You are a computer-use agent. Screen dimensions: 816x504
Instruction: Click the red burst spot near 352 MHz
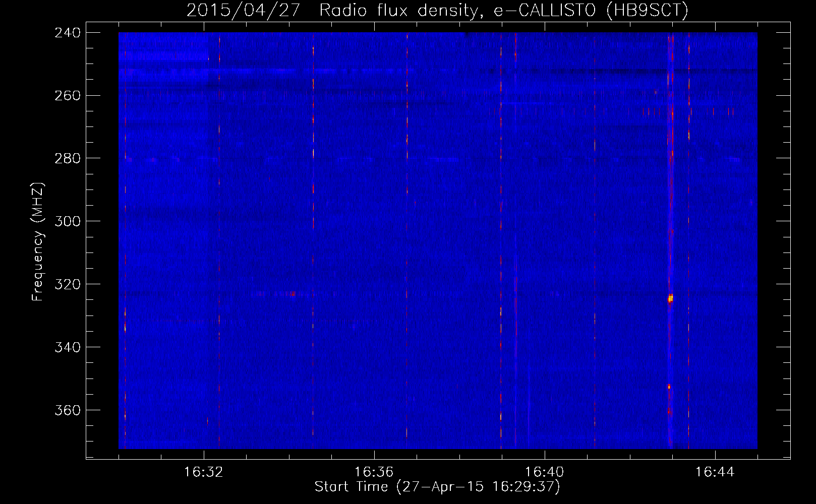[x=669, y=387]
